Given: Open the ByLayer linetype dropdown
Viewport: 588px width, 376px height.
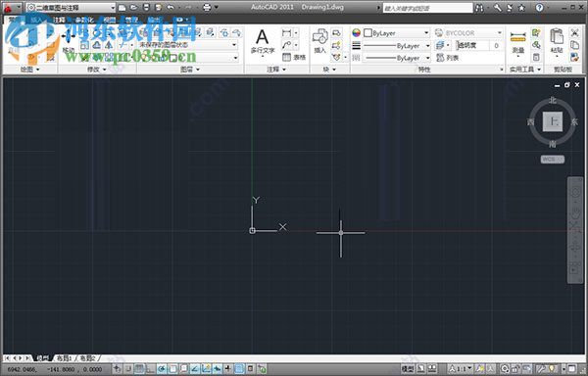Looking at the screenshot, I should click(x=396, y=58).
